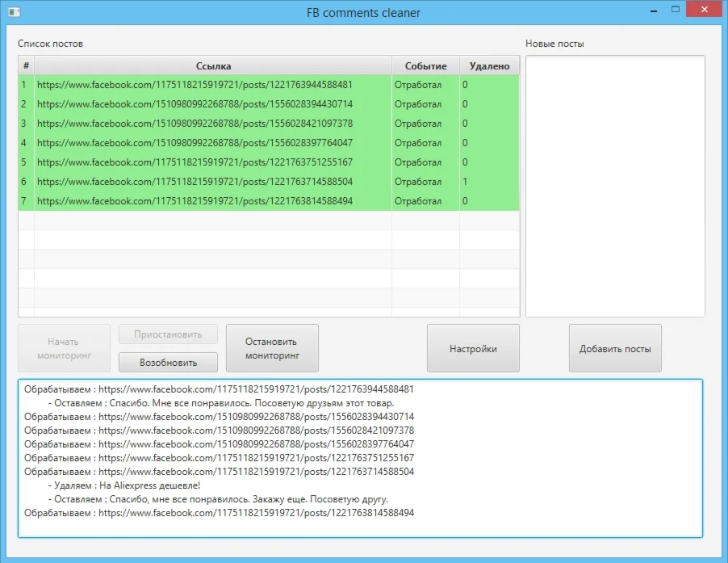The width and height of the screenshot is (728, 563).
Task: Select row 6 with one deleted comment
Action: coord(195,182)
